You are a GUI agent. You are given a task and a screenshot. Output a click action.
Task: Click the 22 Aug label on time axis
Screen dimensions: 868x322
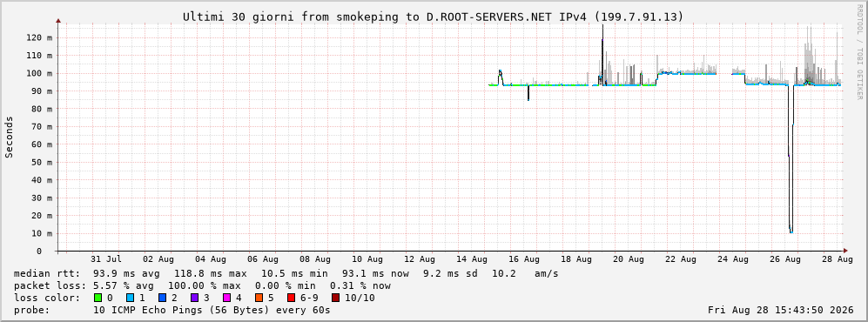(681, 259)
